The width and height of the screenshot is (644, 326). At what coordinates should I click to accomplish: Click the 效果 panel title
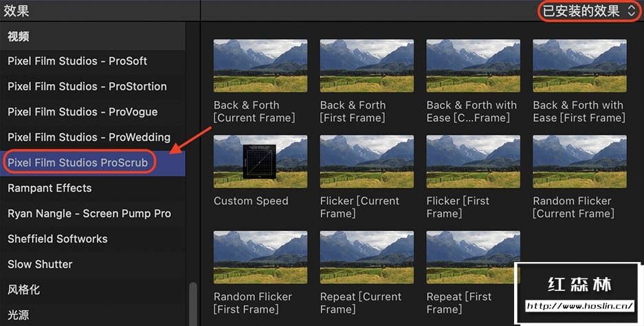click(16, 11)
